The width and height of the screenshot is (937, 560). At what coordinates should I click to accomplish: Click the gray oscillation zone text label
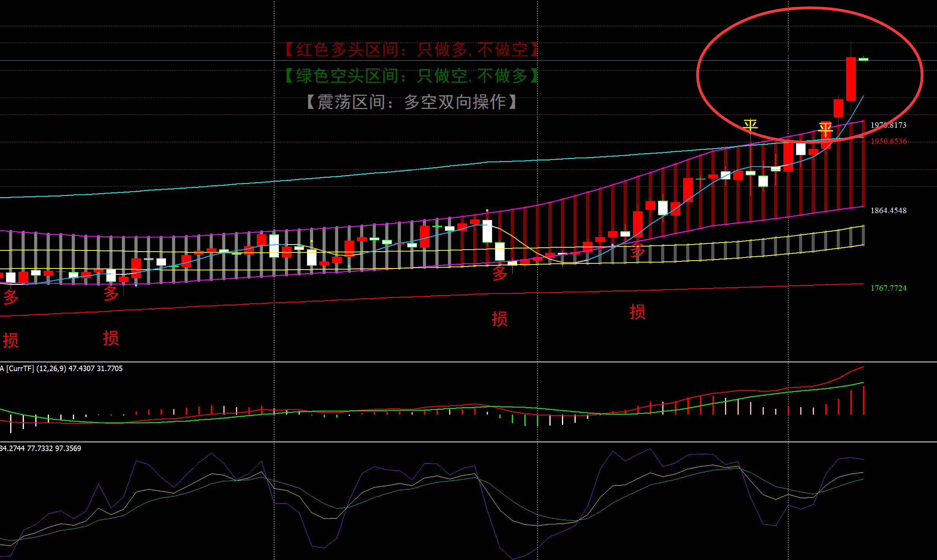pos(411,102)
